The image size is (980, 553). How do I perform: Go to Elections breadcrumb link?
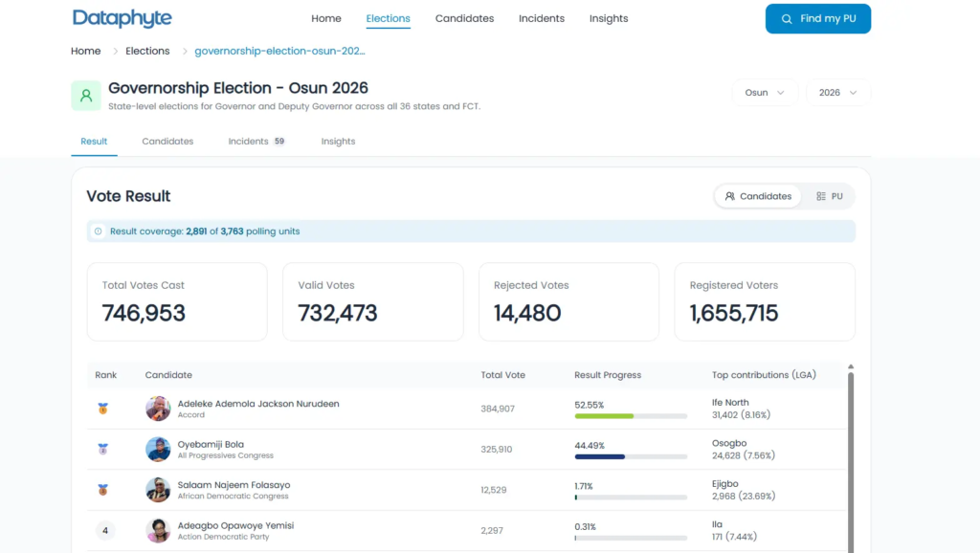[x=147, y=52]
